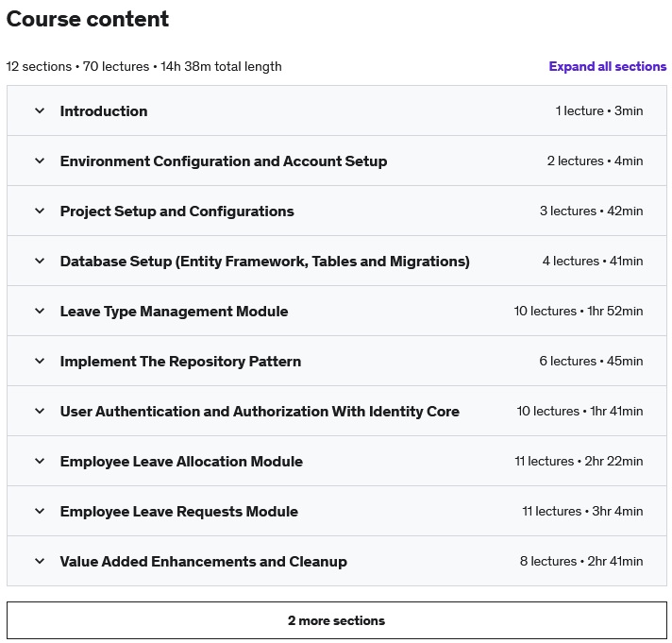Open Leave Type Management Module title
This screenshot has height=643, width=672.
point(174,312)
